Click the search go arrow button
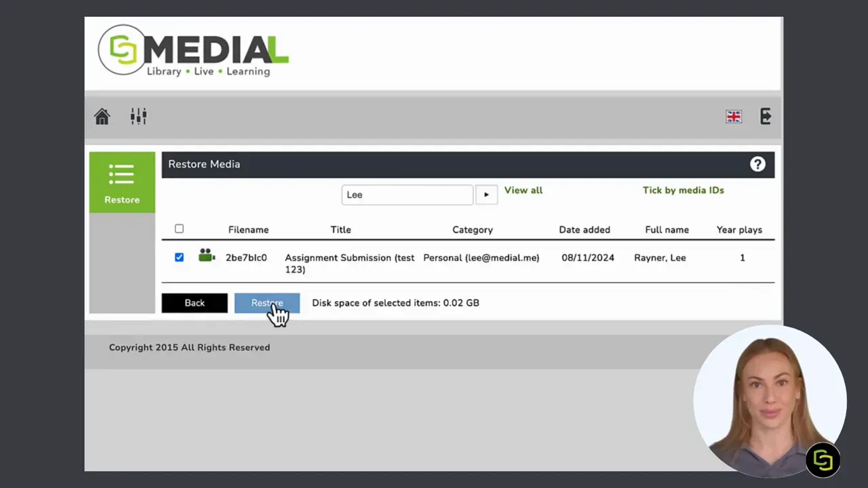 [x=486, y=195]
